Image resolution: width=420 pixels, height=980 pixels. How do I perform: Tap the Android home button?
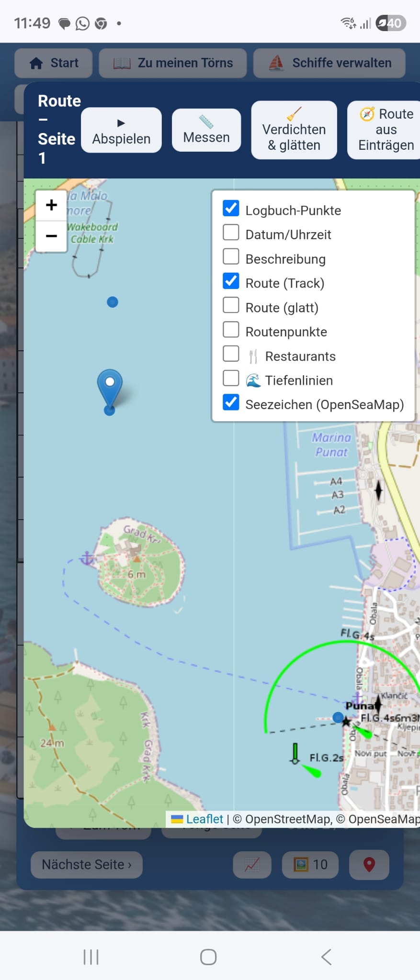(208, 957)
